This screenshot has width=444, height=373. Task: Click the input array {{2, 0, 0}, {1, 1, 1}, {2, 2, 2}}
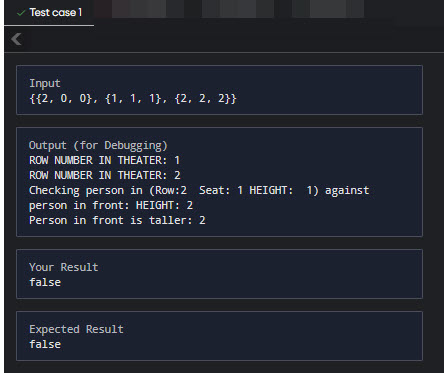(133, 98)
